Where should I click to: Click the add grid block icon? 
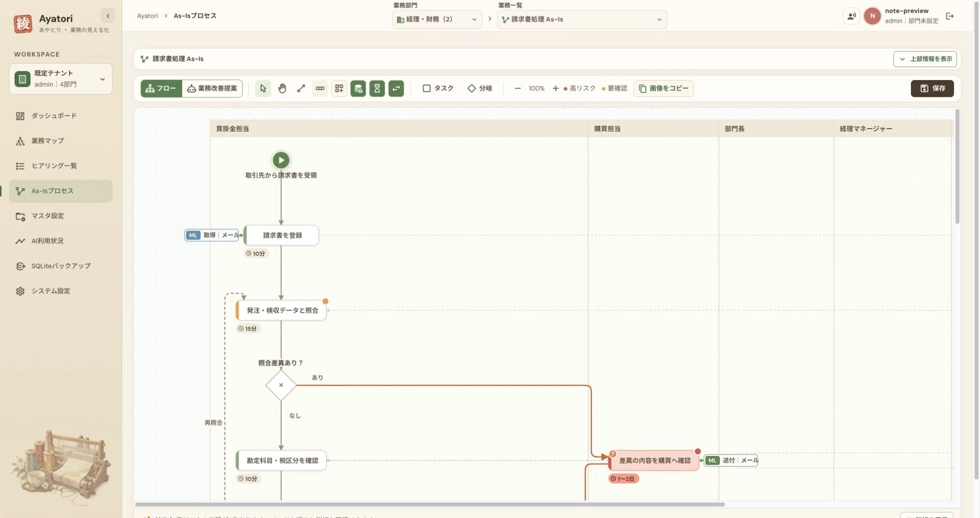pos(339,88)
